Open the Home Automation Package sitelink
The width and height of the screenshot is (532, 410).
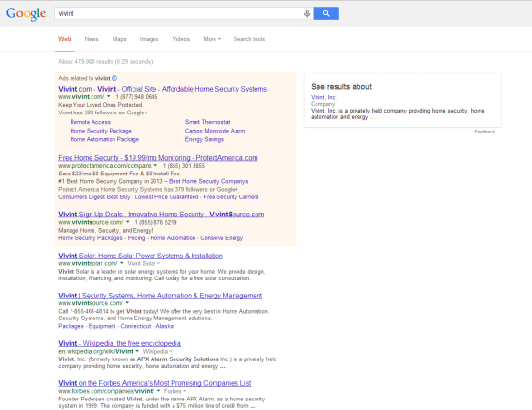105,139
